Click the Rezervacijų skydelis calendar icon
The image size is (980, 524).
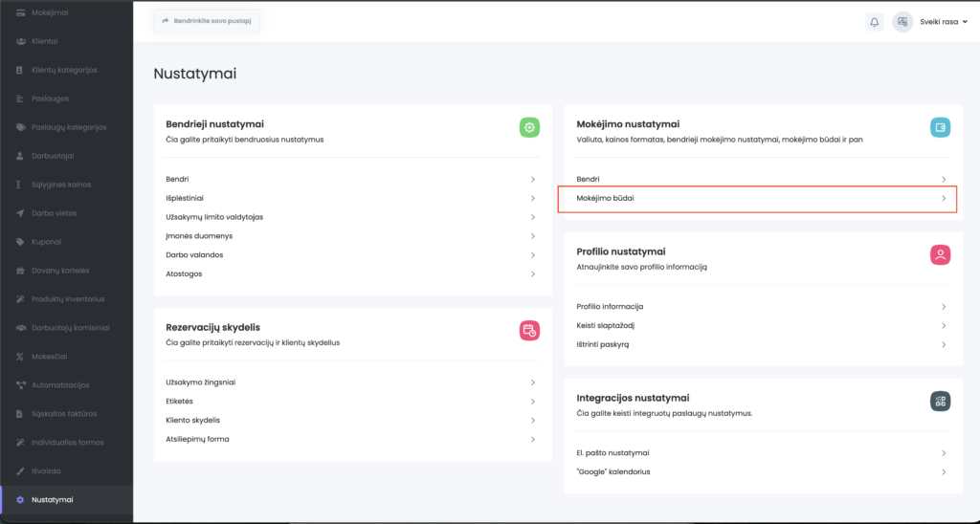pos(529,331)
